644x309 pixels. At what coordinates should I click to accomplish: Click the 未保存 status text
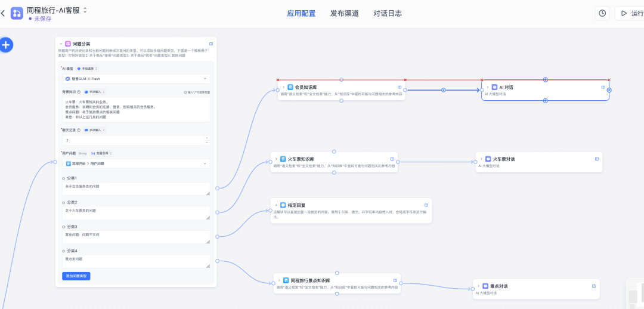pyautogui.click(x=43, y=18)
